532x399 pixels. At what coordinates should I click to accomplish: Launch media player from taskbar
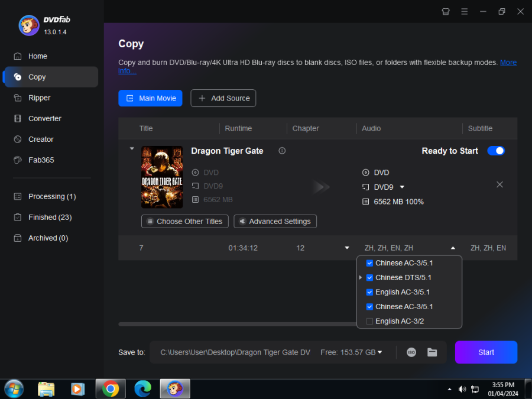click(77, 389)
